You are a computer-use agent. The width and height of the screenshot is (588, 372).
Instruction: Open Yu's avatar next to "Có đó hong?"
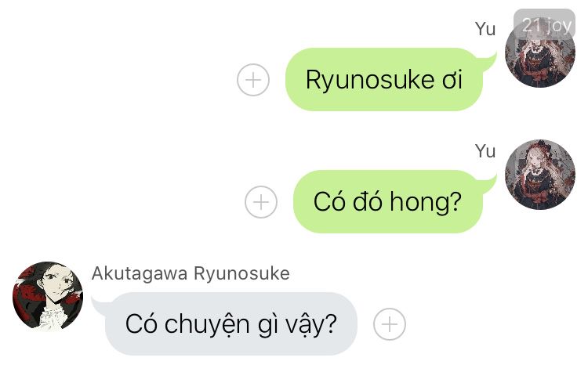tap(540, 174)
